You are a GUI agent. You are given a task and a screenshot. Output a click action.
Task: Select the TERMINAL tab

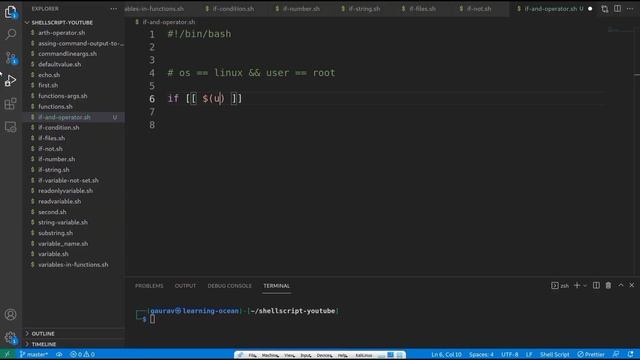(x=276, y=286)
